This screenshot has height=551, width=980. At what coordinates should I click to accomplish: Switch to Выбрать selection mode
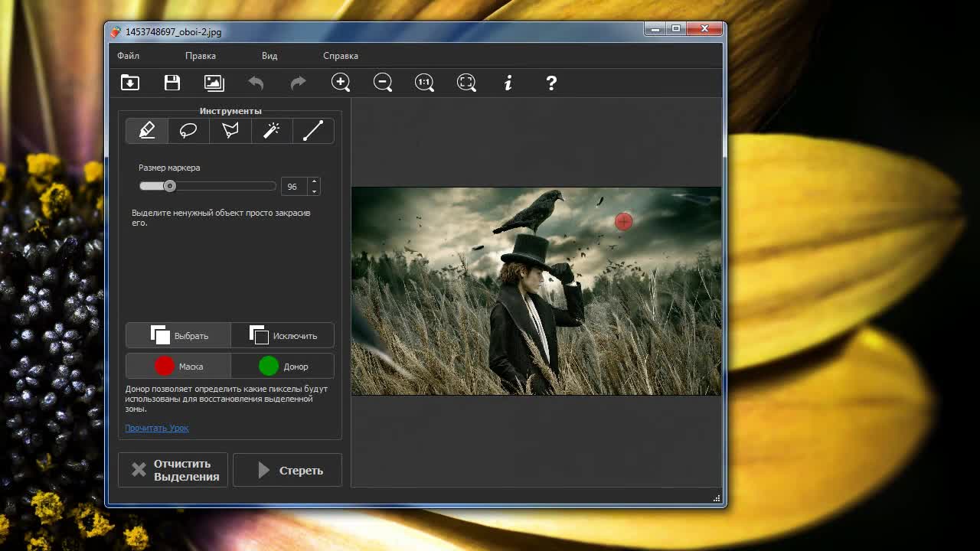(x=178, y=335)
